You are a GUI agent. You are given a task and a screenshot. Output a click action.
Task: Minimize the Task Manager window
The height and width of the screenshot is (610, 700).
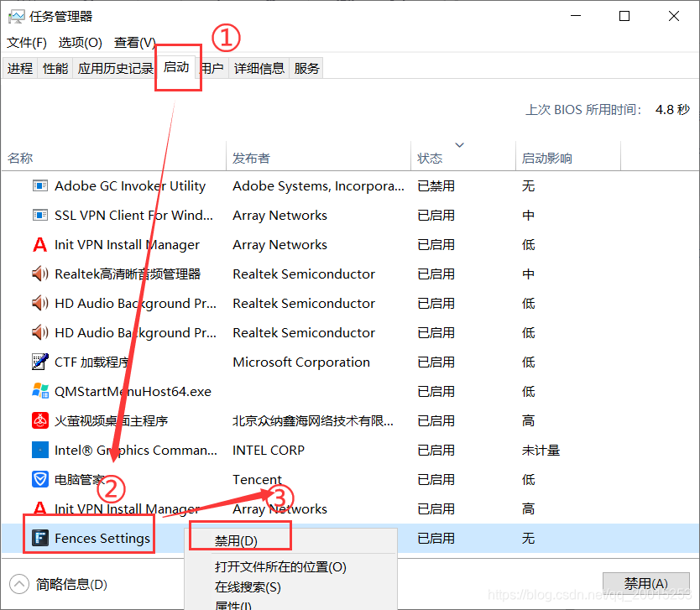[x=576, y=17]
